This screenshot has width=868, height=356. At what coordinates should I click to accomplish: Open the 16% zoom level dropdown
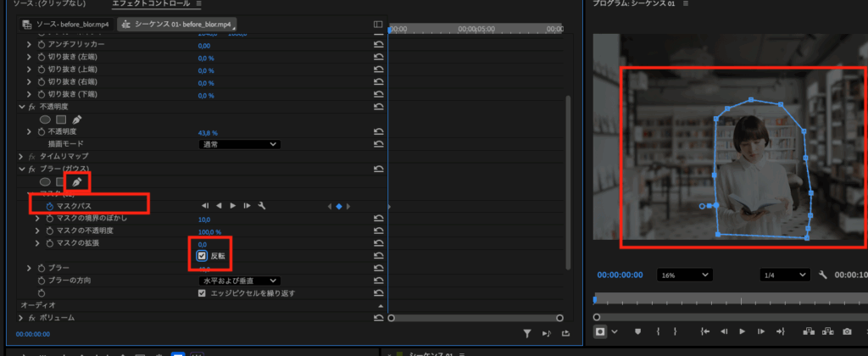pyautogui.click(x=682, y=275)
